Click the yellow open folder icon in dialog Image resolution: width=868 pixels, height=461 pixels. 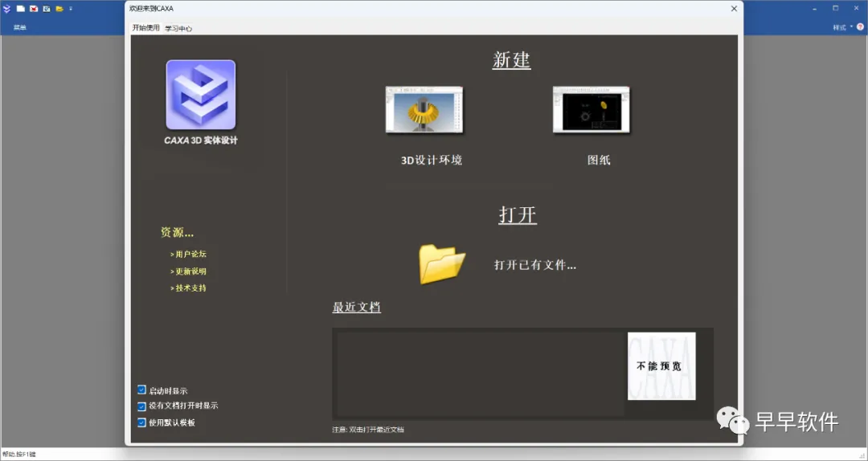point(442,264)
